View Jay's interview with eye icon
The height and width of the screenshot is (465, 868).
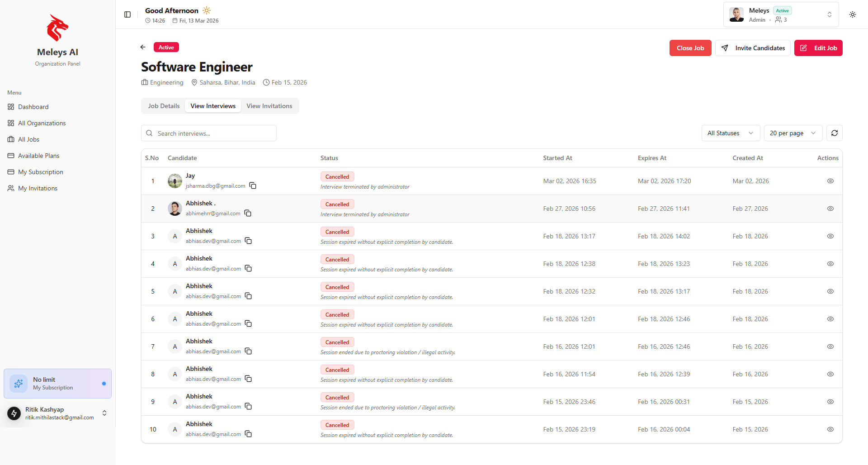tap(830, 181)
